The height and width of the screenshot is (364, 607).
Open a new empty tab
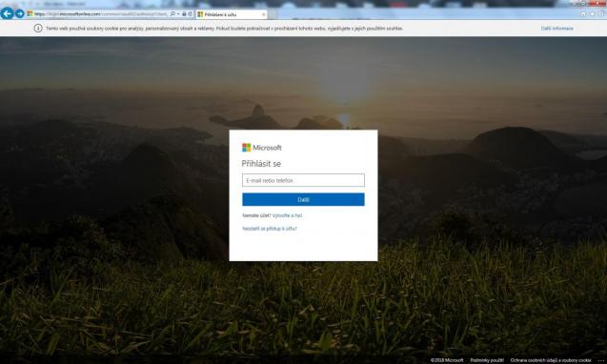[273, 14]
